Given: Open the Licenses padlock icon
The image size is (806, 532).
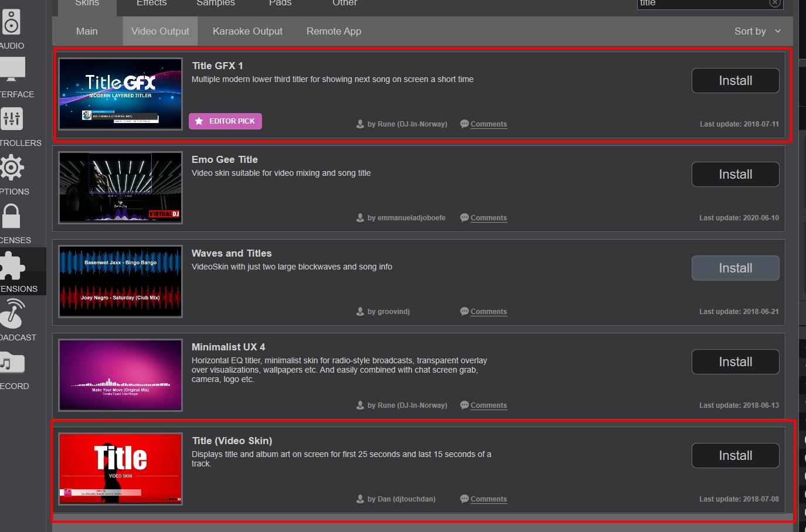Looking at the screenshot, I should (11, 216).
